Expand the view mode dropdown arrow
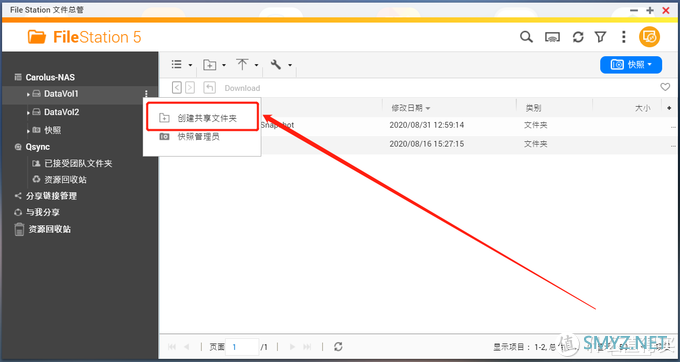 point(190,65)
